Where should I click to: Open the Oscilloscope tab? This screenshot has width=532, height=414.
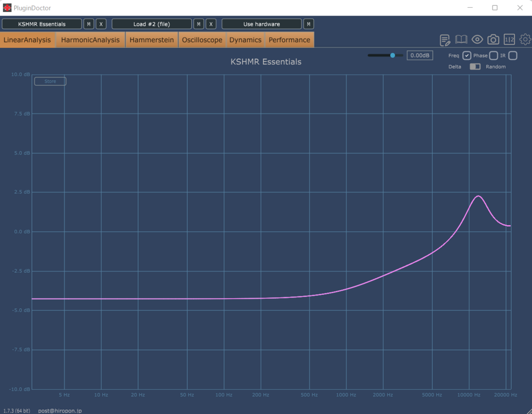point(202,40)
